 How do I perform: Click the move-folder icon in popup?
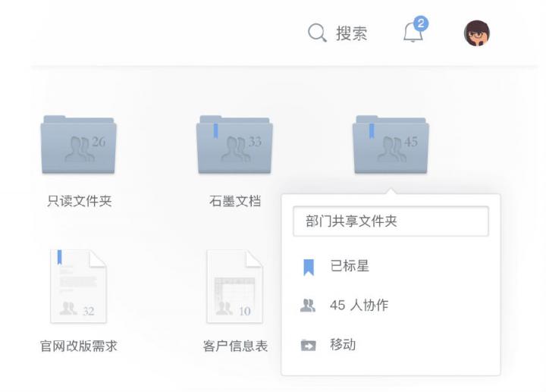point(308,345)
